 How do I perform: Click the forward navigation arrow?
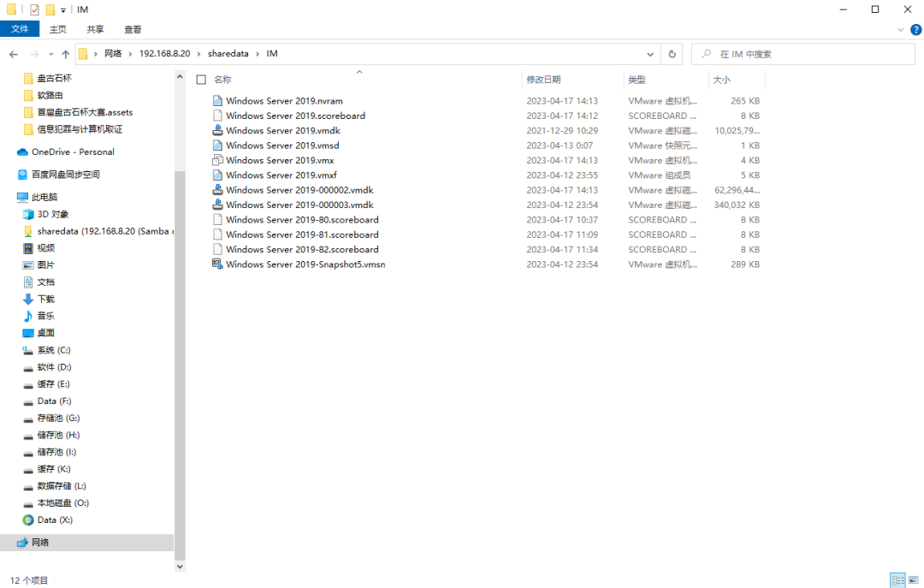pyautogui.click(x=35, y=54)
